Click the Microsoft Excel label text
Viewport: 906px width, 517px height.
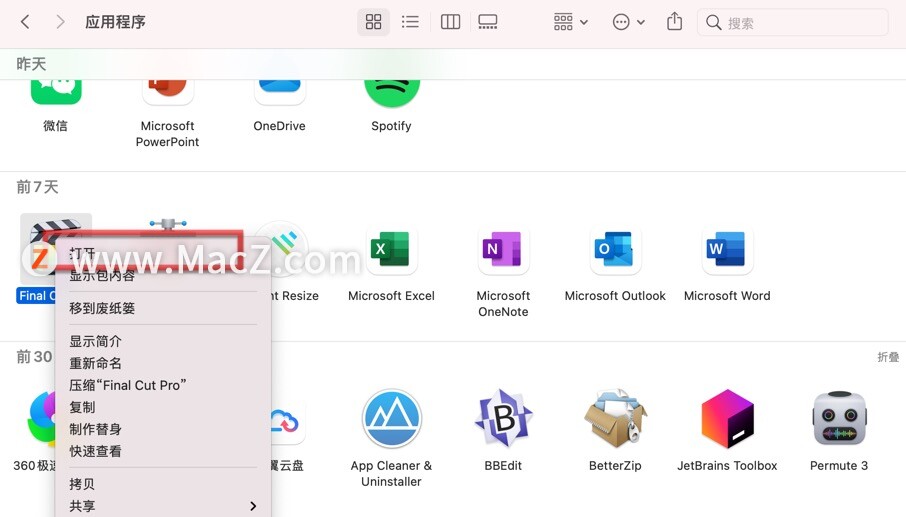(x=391, y=296)
